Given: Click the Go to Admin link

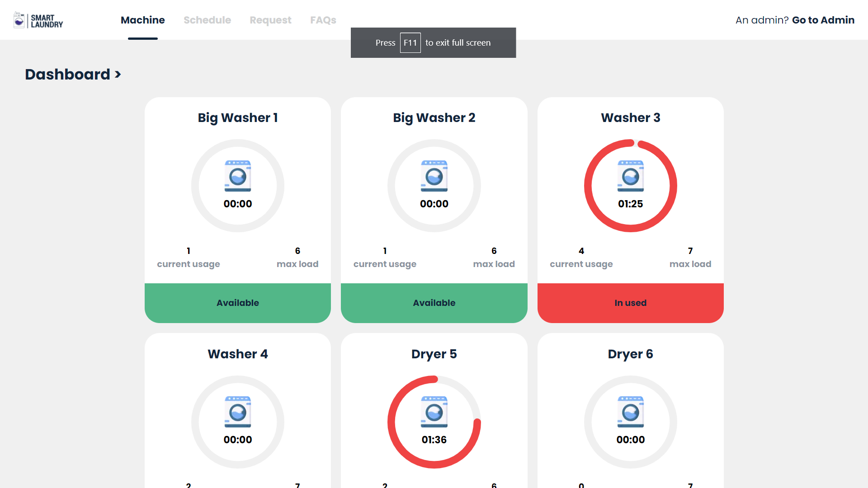Looking at the screenshot, I should click(x=823, y=20).
